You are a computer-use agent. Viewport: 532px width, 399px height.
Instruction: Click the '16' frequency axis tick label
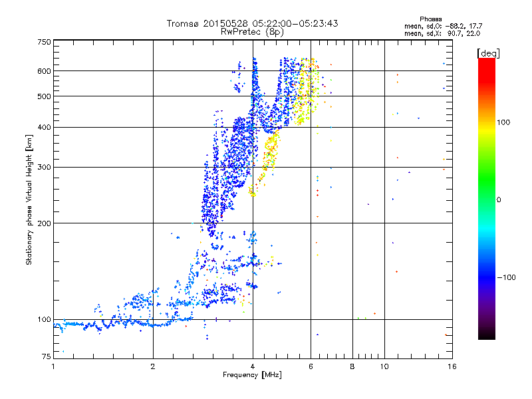452,366
